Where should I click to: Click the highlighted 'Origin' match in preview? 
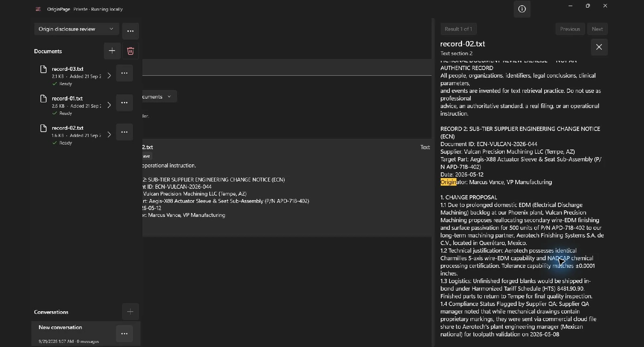point(448,182)
